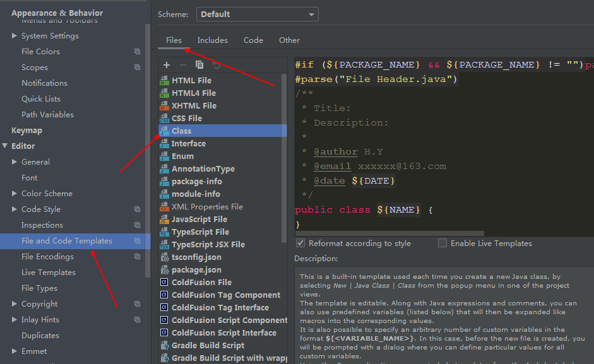
Task: Click in the template code editor on ${NAME}
Action: coord(398,209)
